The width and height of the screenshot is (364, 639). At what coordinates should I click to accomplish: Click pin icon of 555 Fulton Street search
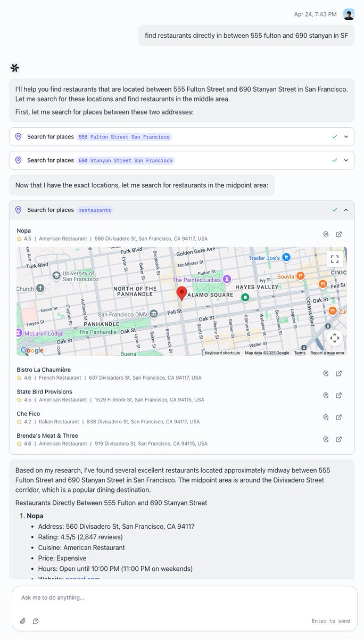(18, 137)
